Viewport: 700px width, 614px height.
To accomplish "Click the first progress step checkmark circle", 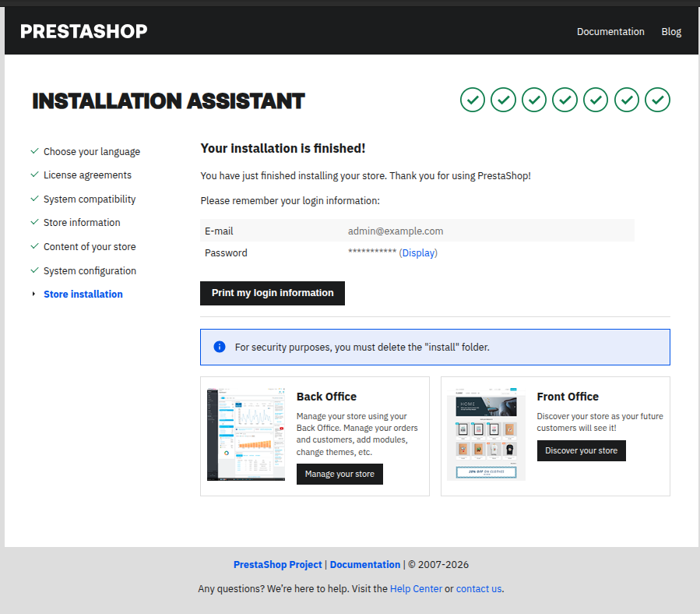I will click(x=472, y=100).
